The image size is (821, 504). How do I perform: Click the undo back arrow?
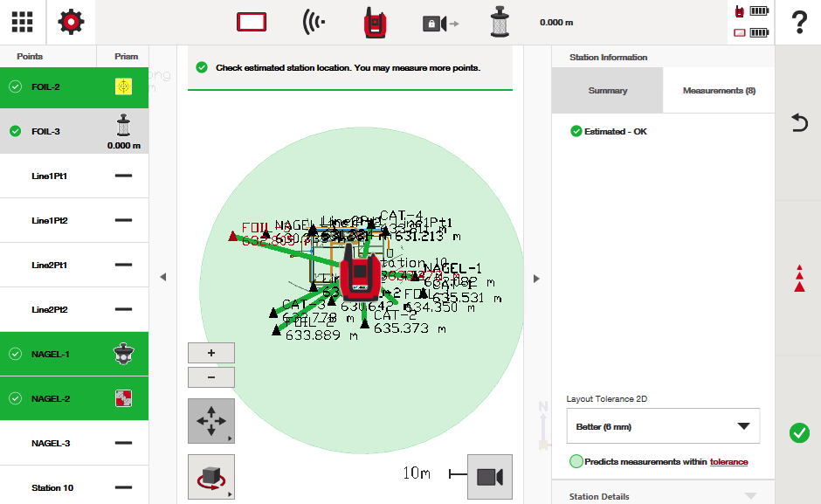pos(798,123)
